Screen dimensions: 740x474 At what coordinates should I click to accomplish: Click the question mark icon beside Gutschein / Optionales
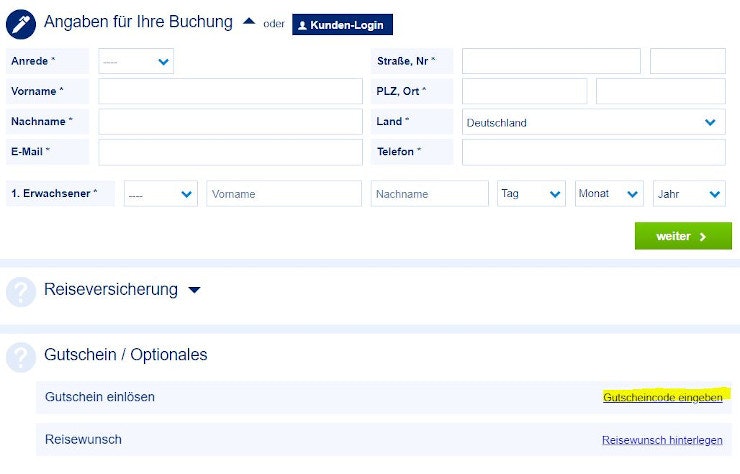click(x=21, y=357)
